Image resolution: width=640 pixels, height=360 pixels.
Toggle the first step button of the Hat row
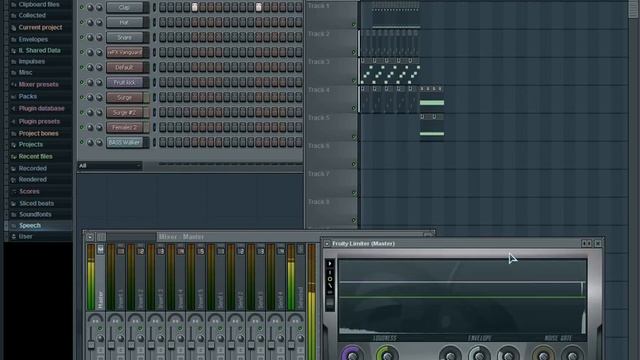pyautogui.click(x=162, y=22)
